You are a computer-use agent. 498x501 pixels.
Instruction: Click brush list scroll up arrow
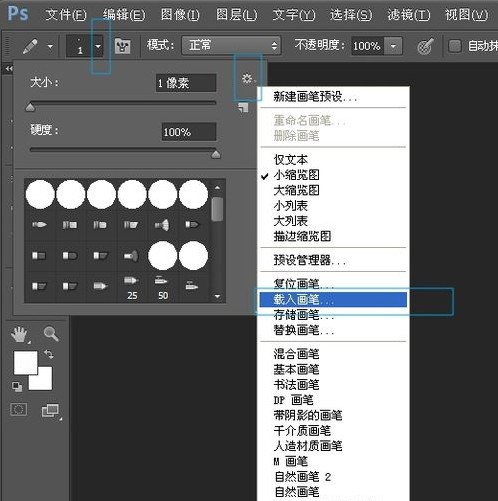[x=217, y=188]
